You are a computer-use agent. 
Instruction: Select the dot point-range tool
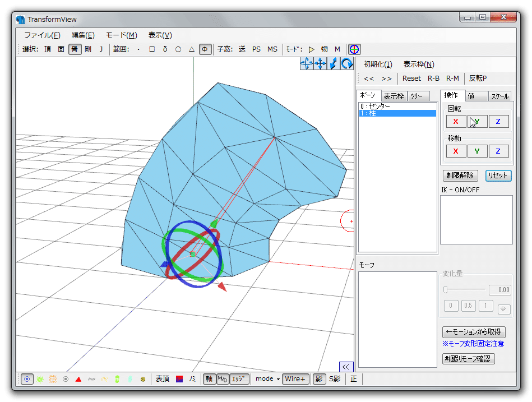138,49
